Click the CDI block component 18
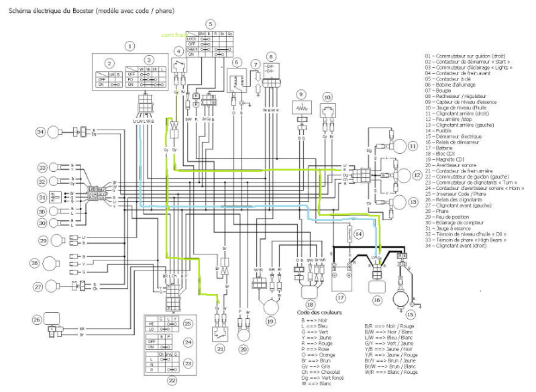This screenshot has height=392, width=536. tap(309, 293)
